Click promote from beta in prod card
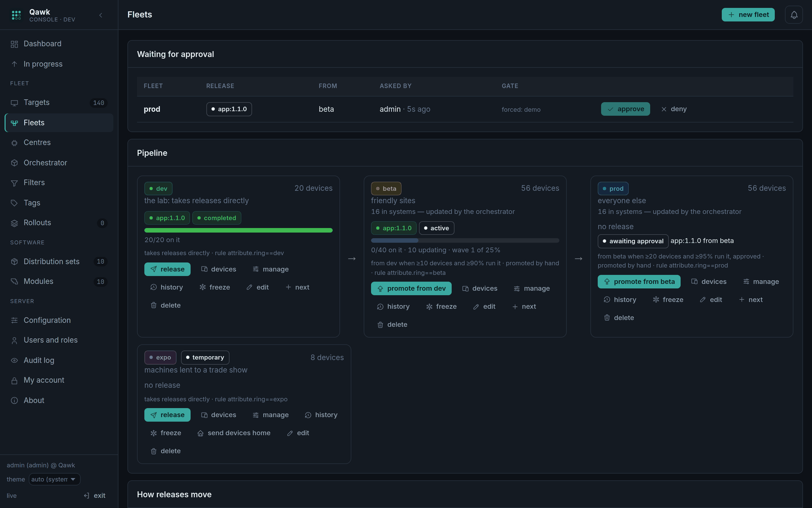812x508 pixels. coord(639,281)
